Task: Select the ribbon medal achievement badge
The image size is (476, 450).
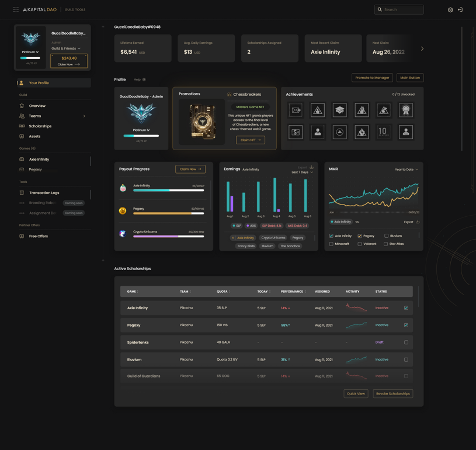Action: click(x=406, y=110)
